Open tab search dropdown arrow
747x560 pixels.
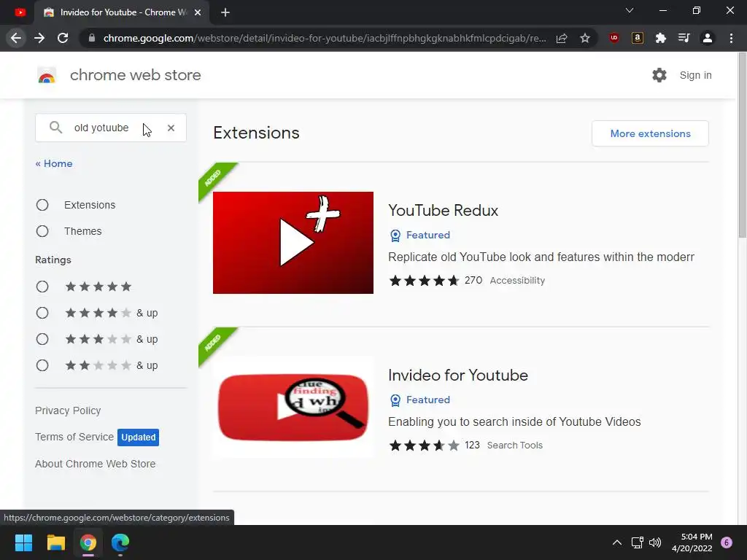[630, 10]
